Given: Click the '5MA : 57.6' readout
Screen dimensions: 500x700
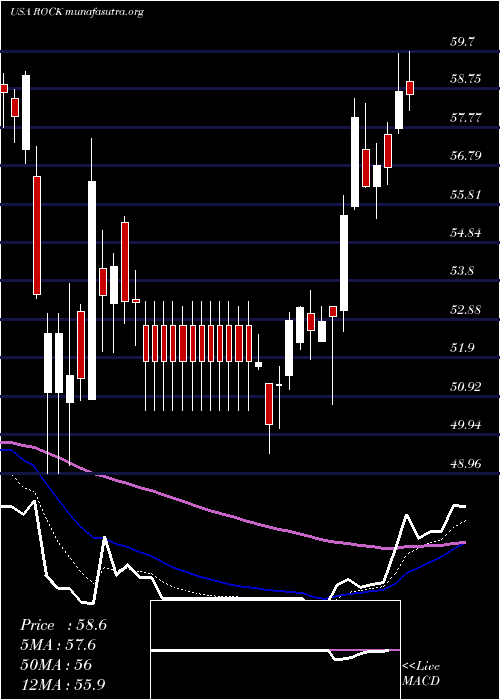Looking at the screenshot, I should coord(58,645).
